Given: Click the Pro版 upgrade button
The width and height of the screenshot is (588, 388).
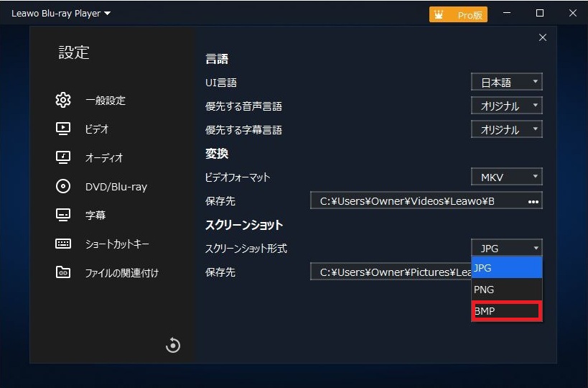Looking at the screenshot, I should [458, 14].
